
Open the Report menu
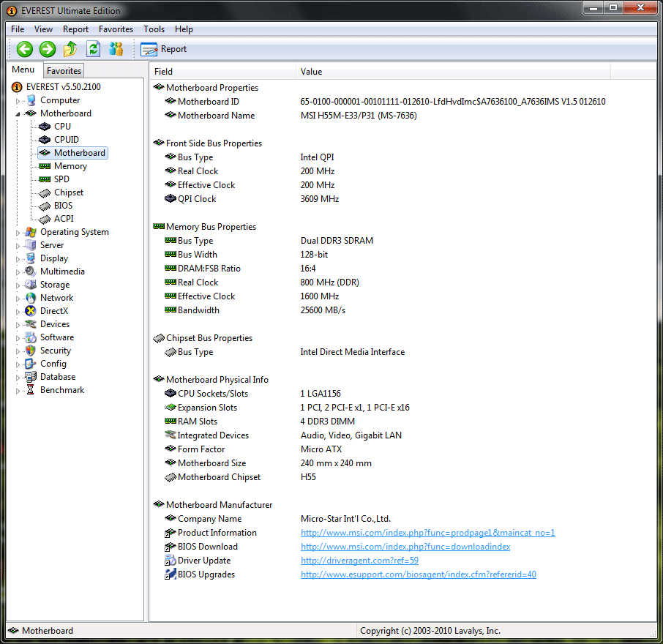click(75, 29)
